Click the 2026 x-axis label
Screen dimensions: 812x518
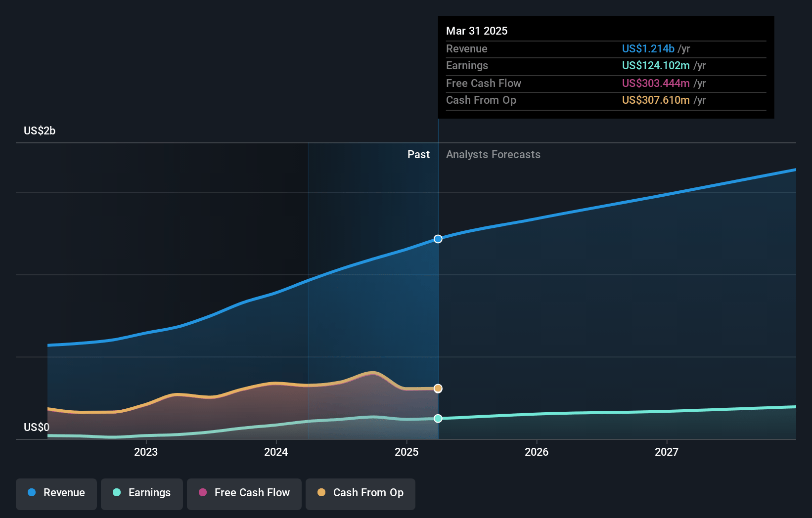[537, 452]
